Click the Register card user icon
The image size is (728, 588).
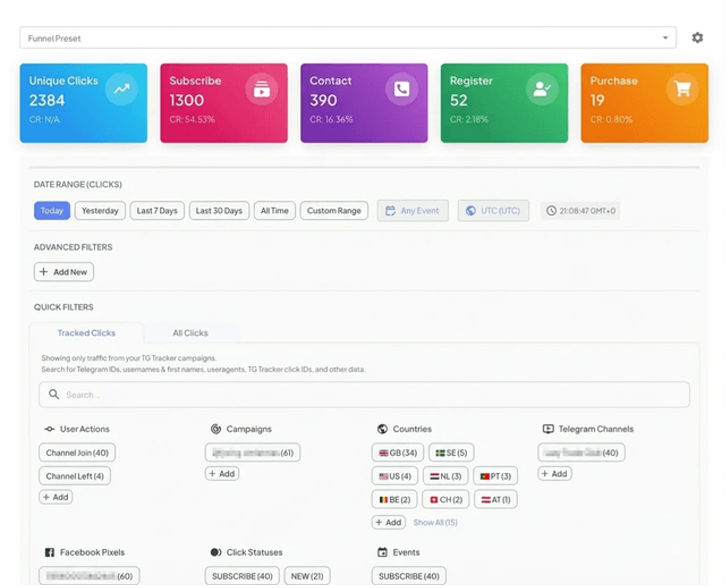542,89
